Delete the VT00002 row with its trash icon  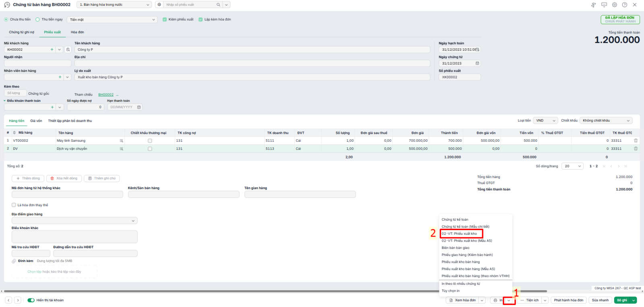coord(636,141)
